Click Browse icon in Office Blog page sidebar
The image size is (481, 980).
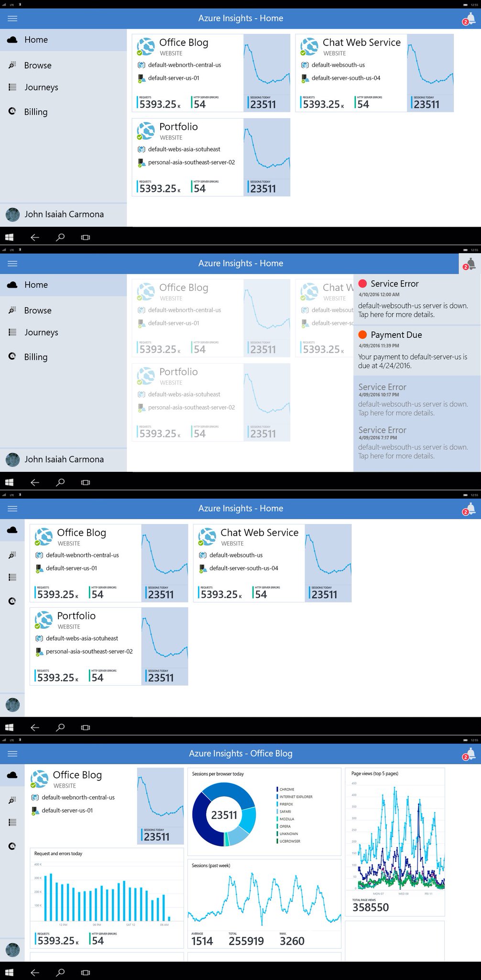click(x=12, y=800)
